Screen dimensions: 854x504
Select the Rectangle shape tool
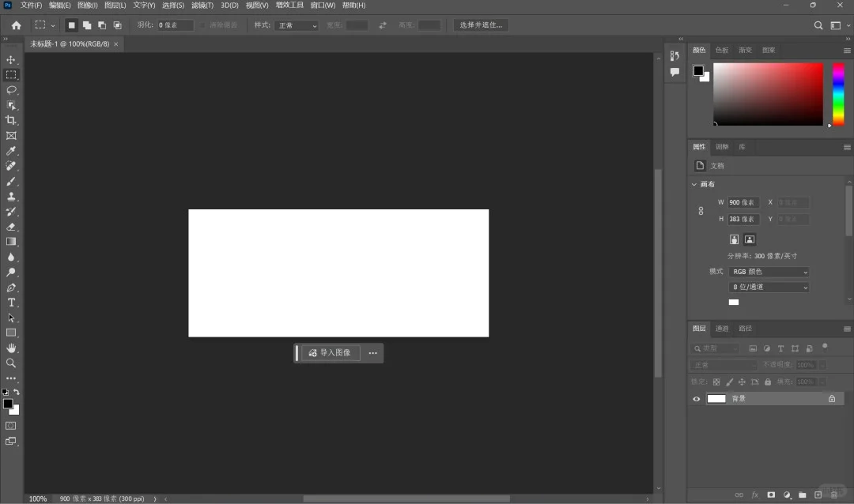(x=11, y=333)
